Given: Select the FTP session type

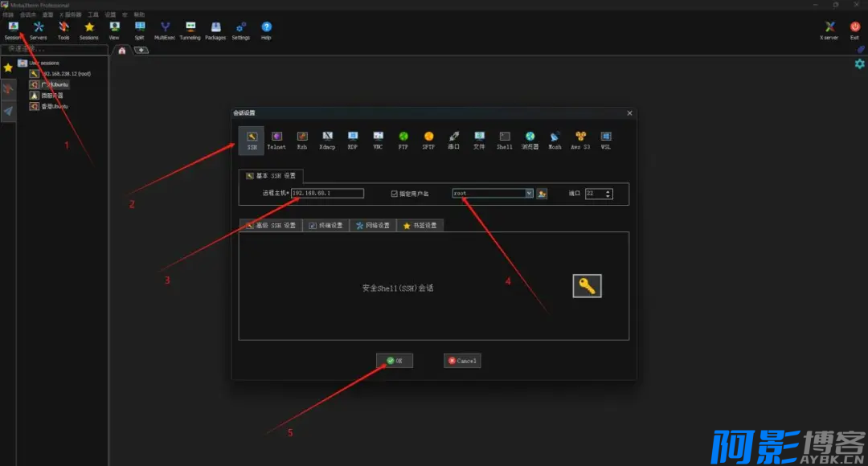Looking at the screenshot, I should 403,141.
